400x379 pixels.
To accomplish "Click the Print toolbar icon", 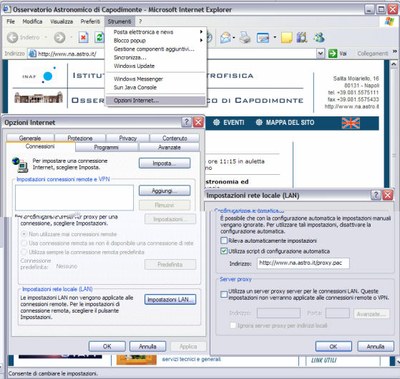I will pos(245,37).
